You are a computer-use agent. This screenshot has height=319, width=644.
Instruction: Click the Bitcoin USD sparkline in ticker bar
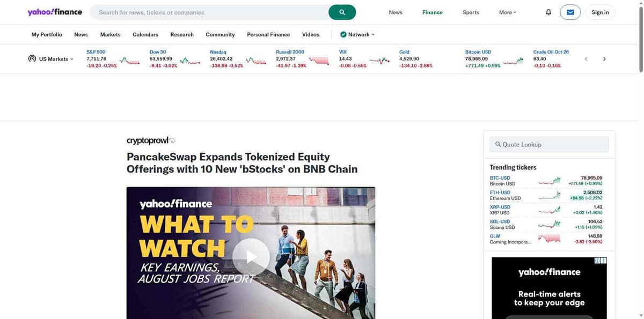click(513, 61)
